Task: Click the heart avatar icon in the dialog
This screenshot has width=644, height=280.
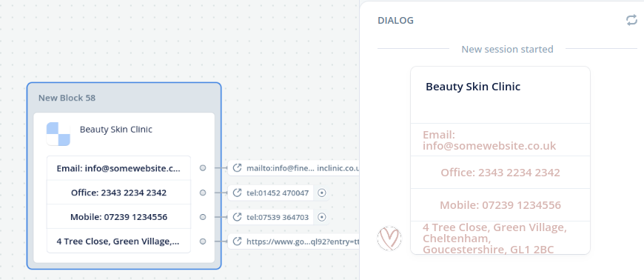Action: [389, 238]
